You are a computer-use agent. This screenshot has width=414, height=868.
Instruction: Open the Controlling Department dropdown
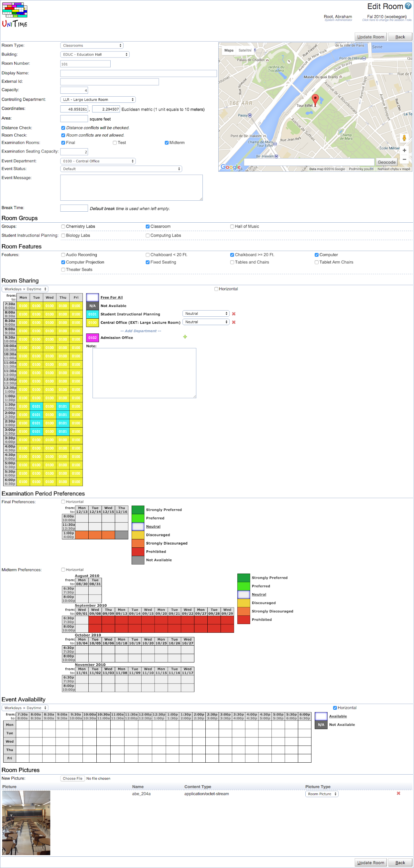pyautogui.click(x=98, y=100)
